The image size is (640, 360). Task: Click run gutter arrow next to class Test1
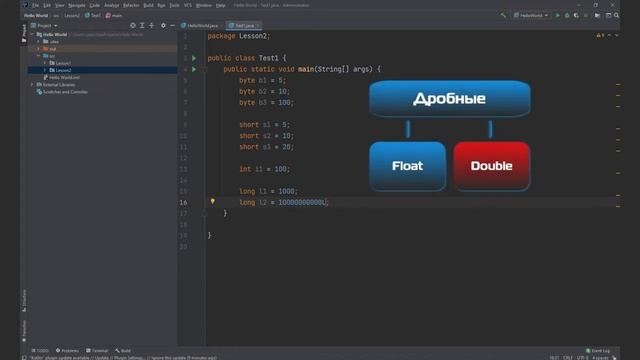[x=194, y=58]
